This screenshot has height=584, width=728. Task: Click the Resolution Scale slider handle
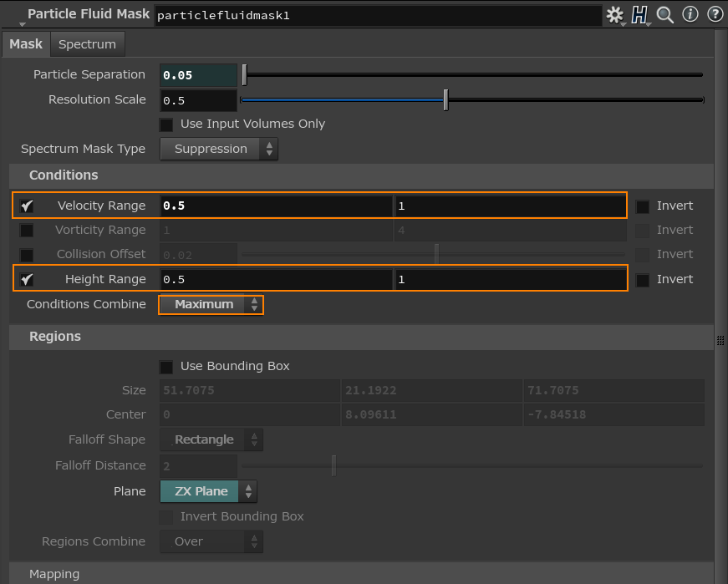point(445,99)
